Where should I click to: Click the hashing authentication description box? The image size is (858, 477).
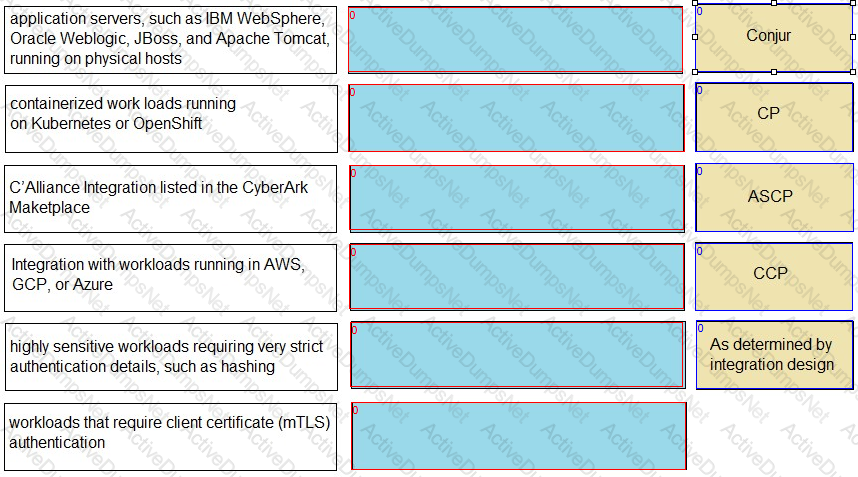pyautogui.click(x=171, y=357)
